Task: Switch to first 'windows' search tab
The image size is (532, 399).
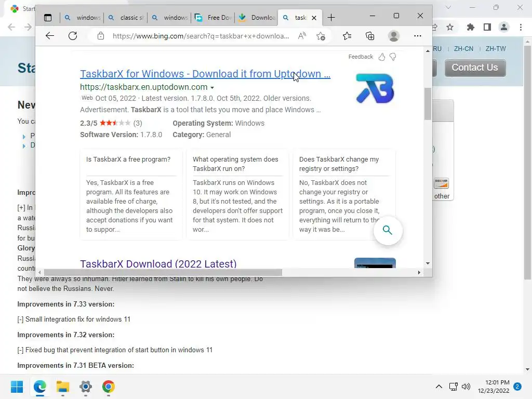Action: [x=83, y=18]
